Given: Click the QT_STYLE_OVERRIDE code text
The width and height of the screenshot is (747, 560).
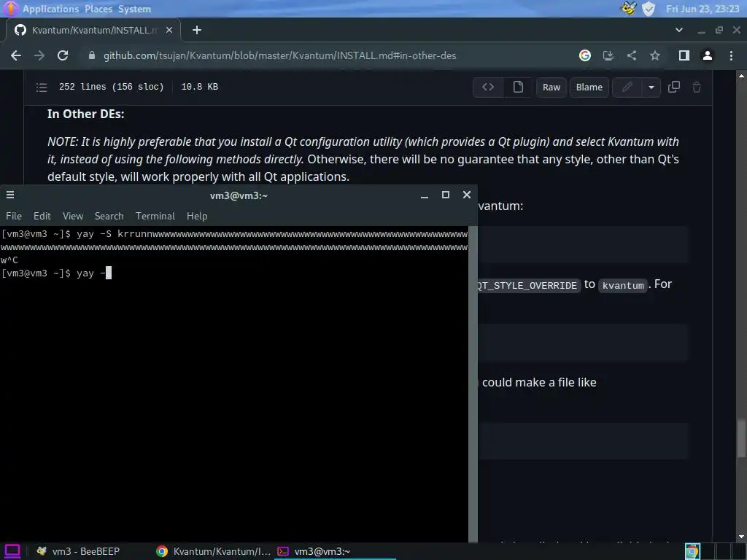Looking at the screenshot, I should tap(527, 285).
